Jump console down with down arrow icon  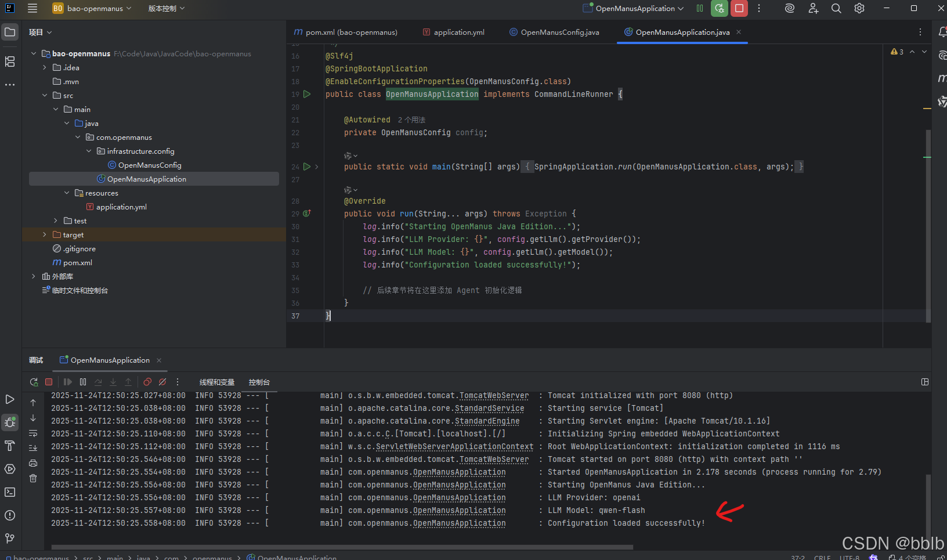click(x=33, y=418)
